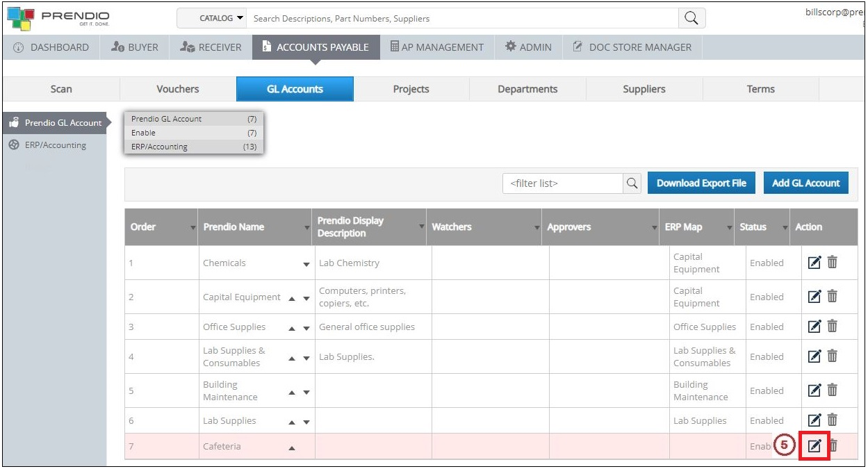Open the AP MANAGEMENT section

[x=437, y=47]
